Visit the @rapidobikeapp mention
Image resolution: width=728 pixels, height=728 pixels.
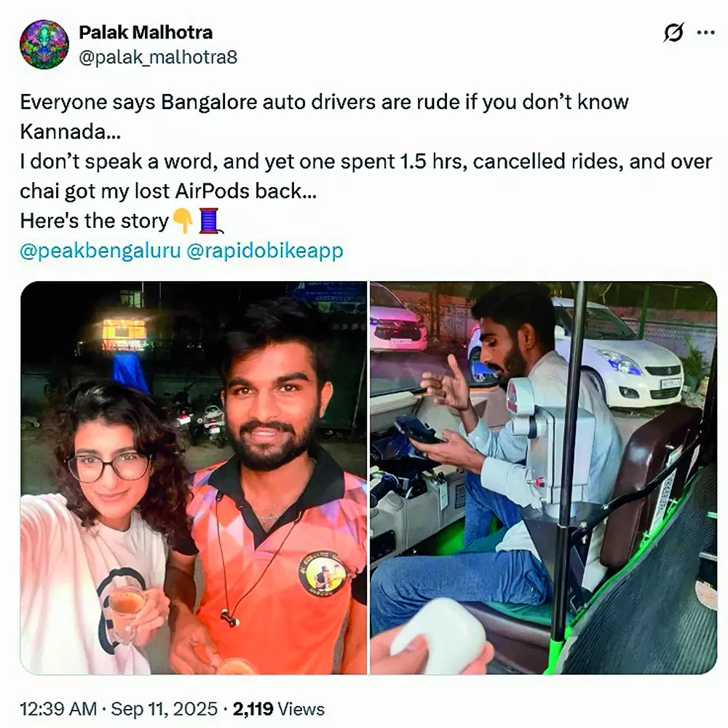click(265, 250)
